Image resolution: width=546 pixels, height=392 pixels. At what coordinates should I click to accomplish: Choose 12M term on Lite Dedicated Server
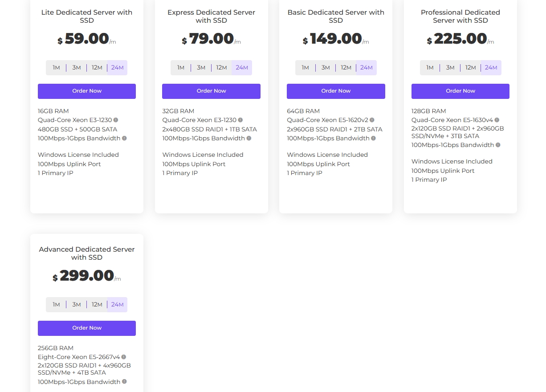(x=97, y=68)
